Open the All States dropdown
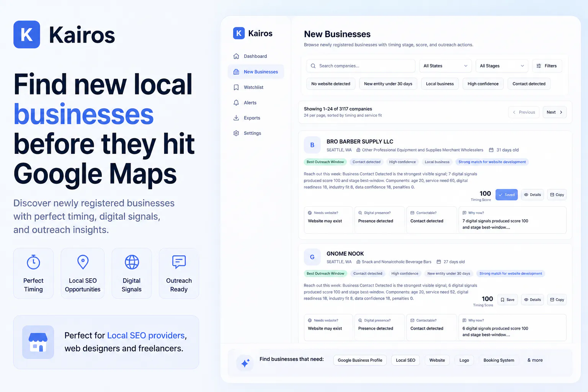This screenshot has height=392, width=588. 446,66
